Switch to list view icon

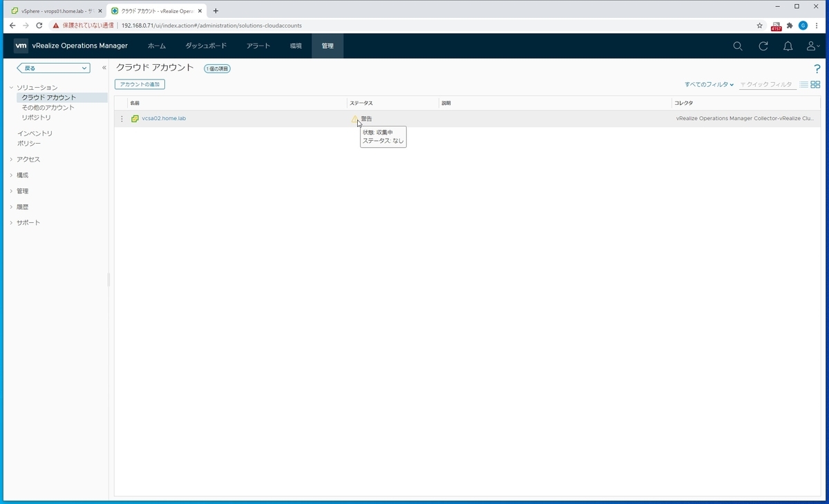pos(804,84)
